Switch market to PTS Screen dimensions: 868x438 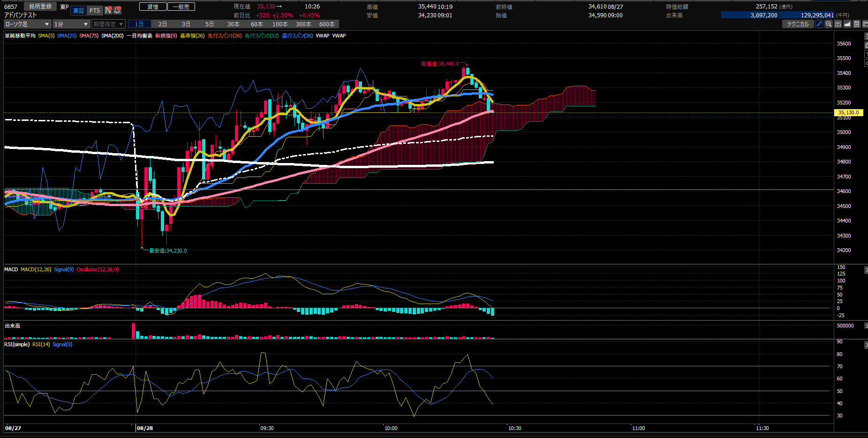tap(95, 11)
